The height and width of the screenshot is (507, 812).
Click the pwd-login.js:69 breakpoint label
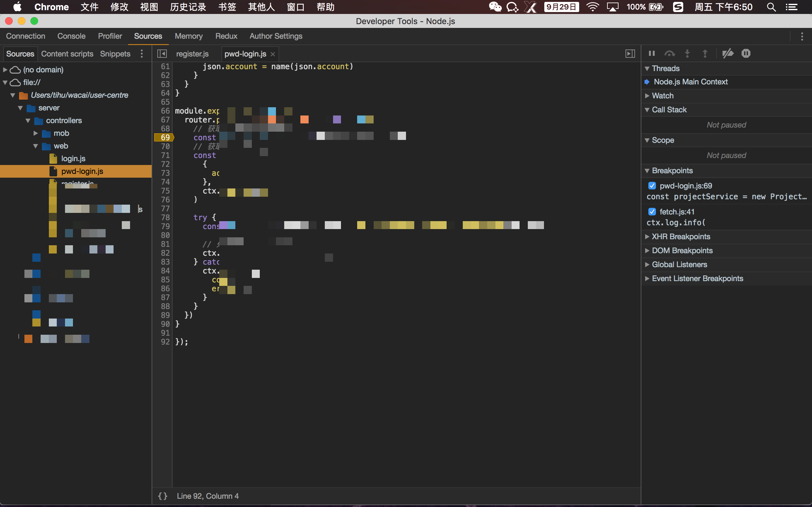pyautogui.click(x=686, y=186)
